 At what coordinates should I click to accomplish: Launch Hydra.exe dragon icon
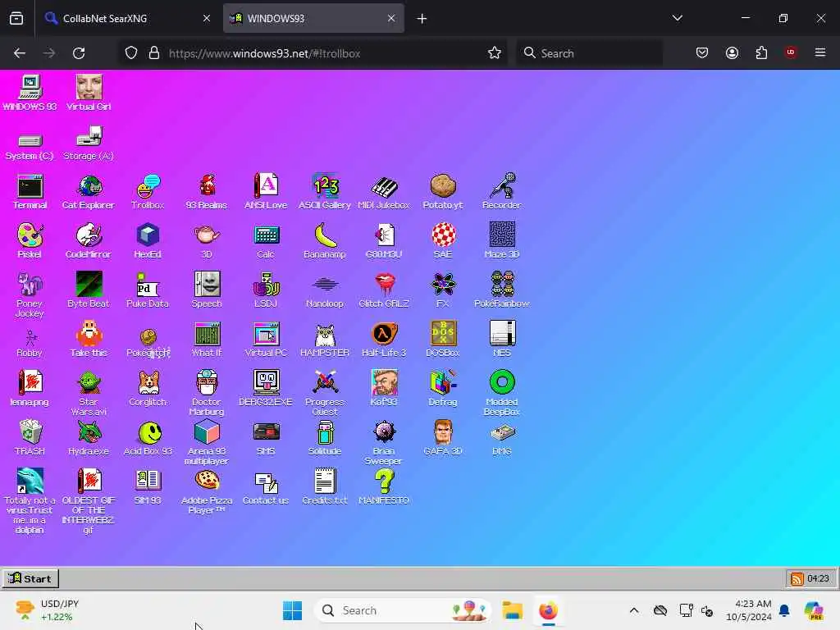click(89, 438)
